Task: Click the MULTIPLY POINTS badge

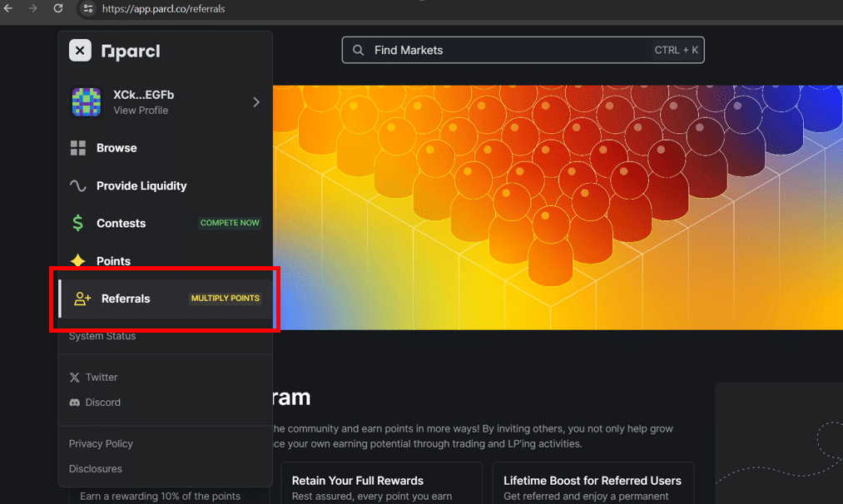Action: [x=226, y=299]
